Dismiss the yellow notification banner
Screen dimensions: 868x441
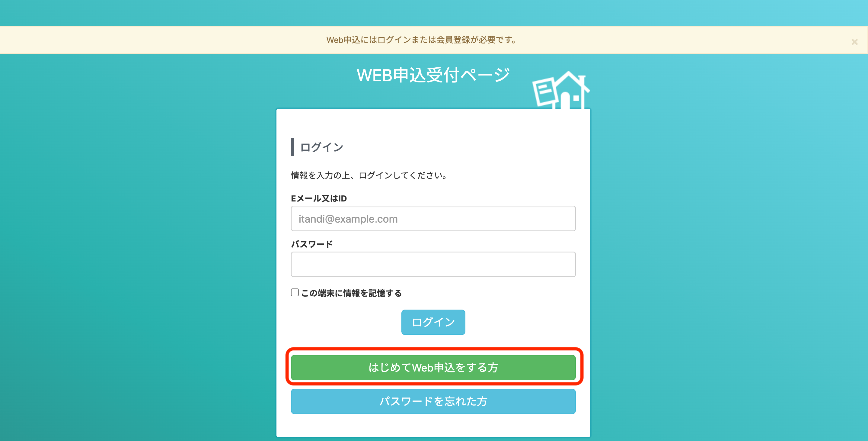[x=854, y=42]
